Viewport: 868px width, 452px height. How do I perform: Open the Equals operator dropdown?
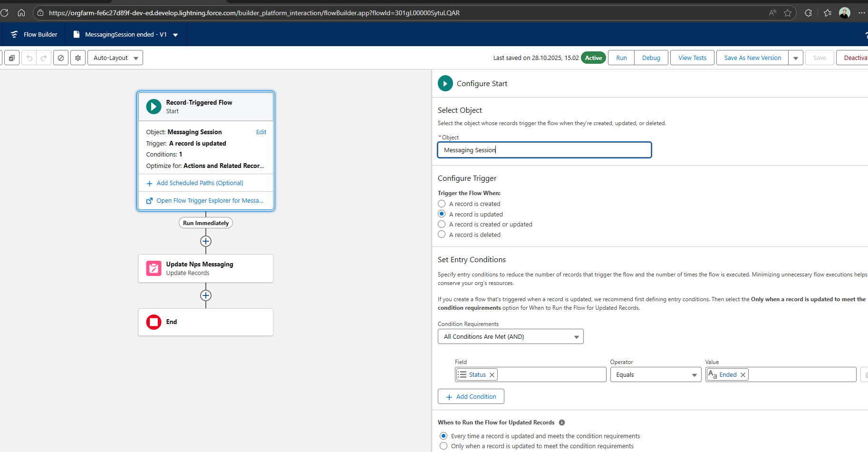656,374
